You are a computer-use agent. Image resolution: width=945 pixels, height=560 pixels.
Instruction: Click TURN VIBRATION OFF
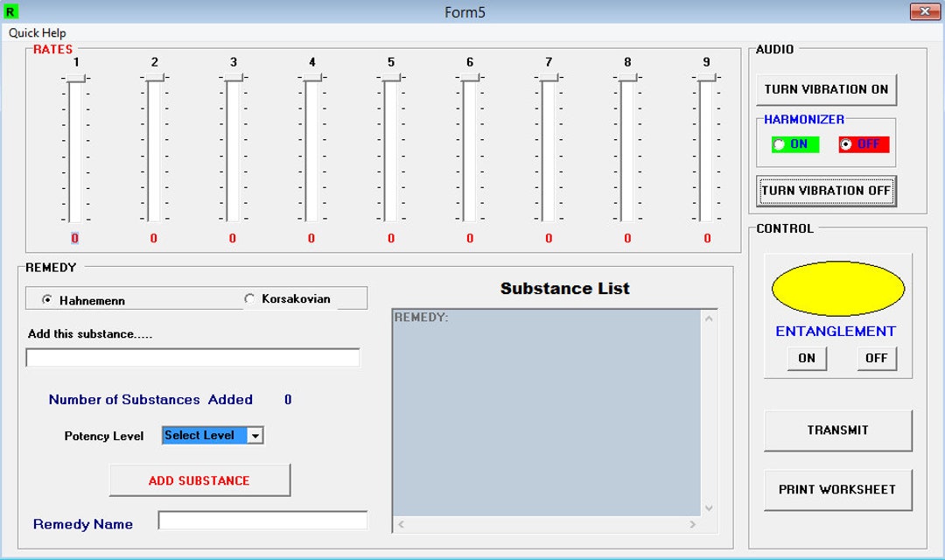click(826, 190)
